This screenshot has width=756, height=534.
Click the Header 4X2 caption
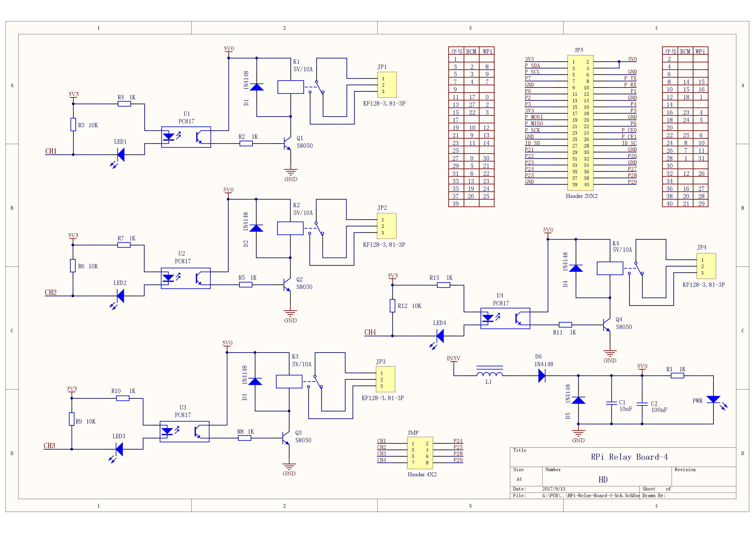tap(422, 474)
